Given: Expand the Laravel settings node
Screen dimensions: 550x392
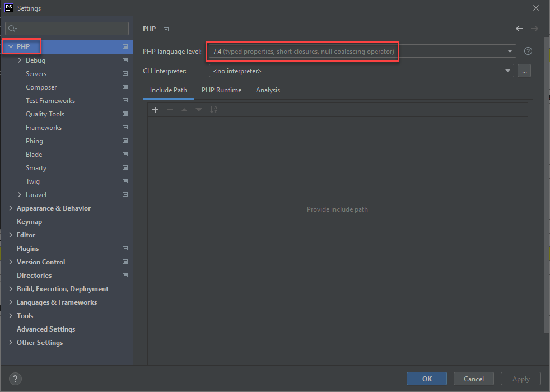Looking at the screenshot, I should pos(20,195).
